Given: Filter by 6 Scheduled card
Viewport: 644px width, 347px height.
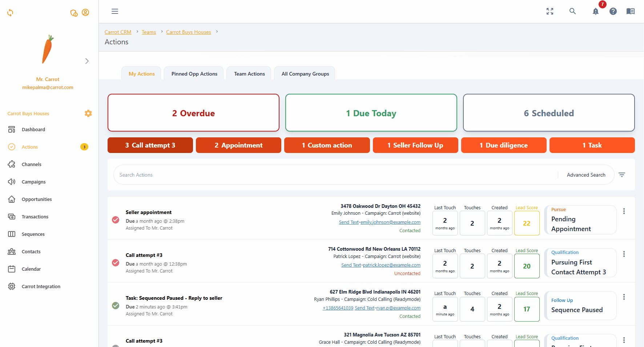Looking at the screenshot, I should [x=549, y=113].
